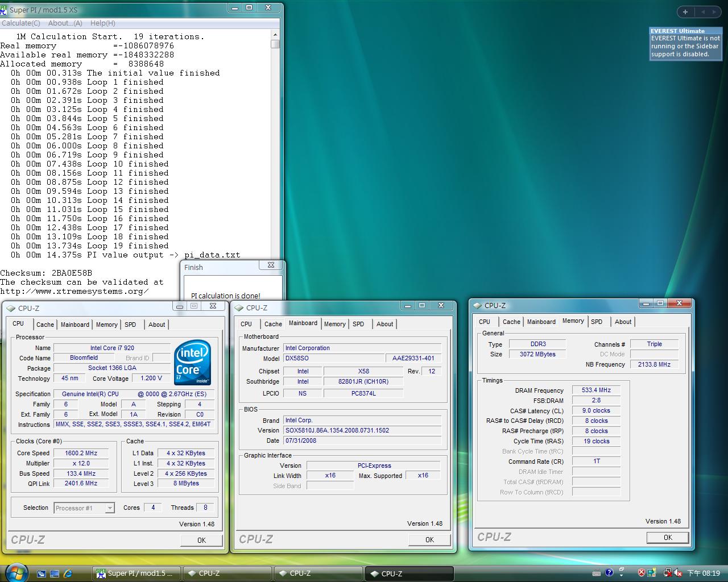Click OK in middle CPU-Z Mainboard window
This screenshot has height=582, width=728.
(x=429, y=539)
